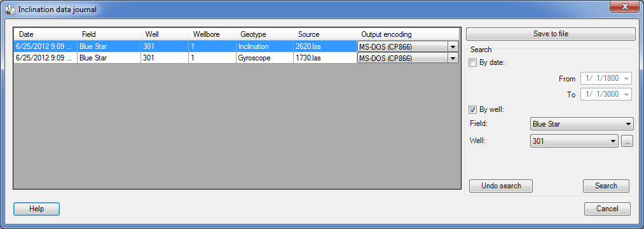The height and width of the screenshot is (229, 644).
Task: Click the well 301 cell in the Gyroscope row
Action: (164, 58)
